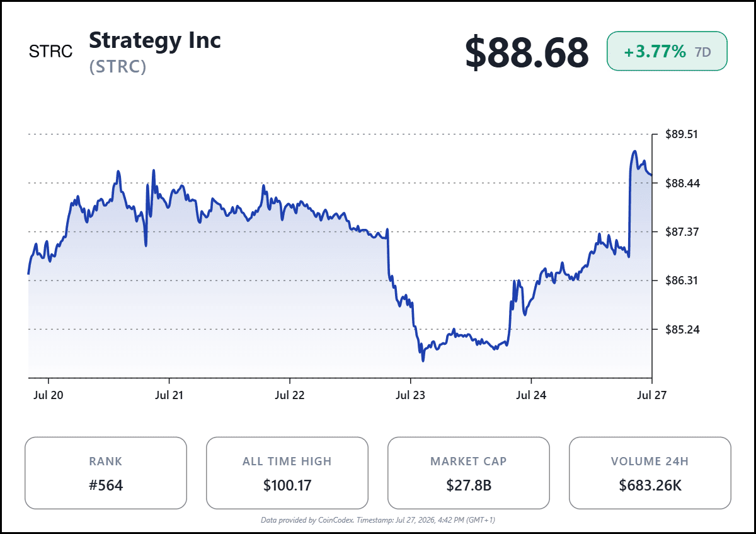
Task: Click the CoinCodex data attribution footer
Action: click(x=378, y=520)
